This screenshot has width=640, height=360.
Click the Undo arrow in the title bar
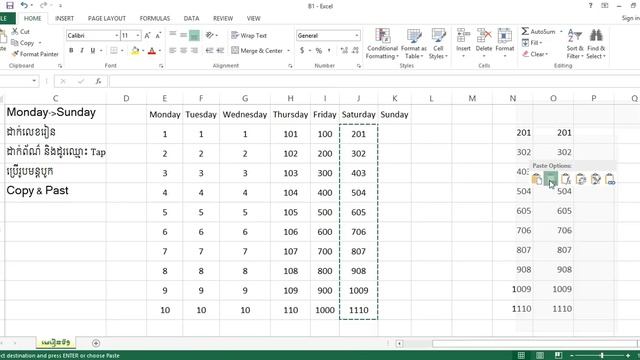click(x=24, y=5)
